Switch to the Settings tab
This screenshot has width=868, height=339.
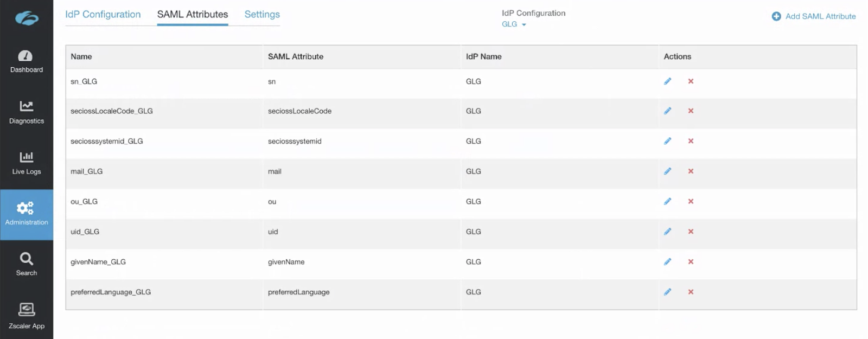coord(262,15)
